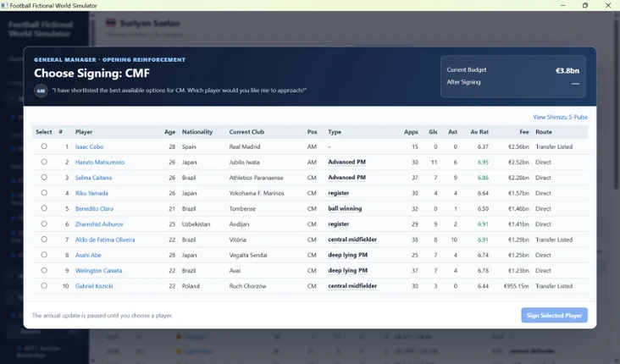Image resolution: width=620 pixels, height=364 pixels.
Task: Click the Age column header
Action: 169,132
